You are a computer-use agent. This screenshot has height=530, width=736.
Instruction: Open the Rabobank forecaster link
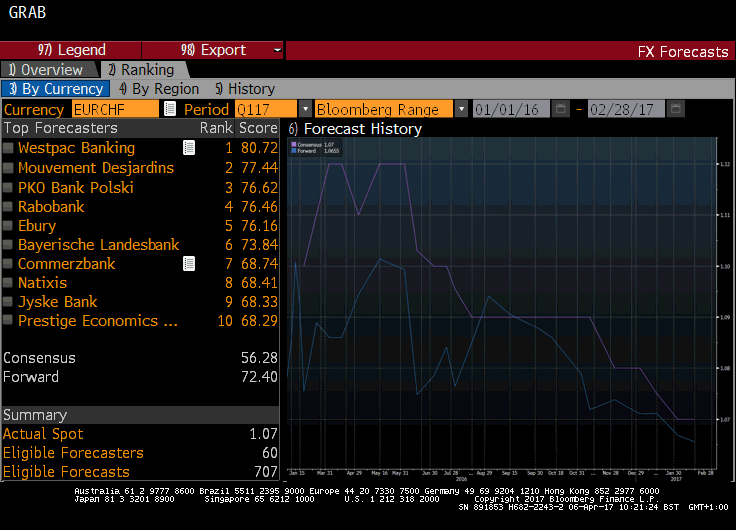click(51, 207)
